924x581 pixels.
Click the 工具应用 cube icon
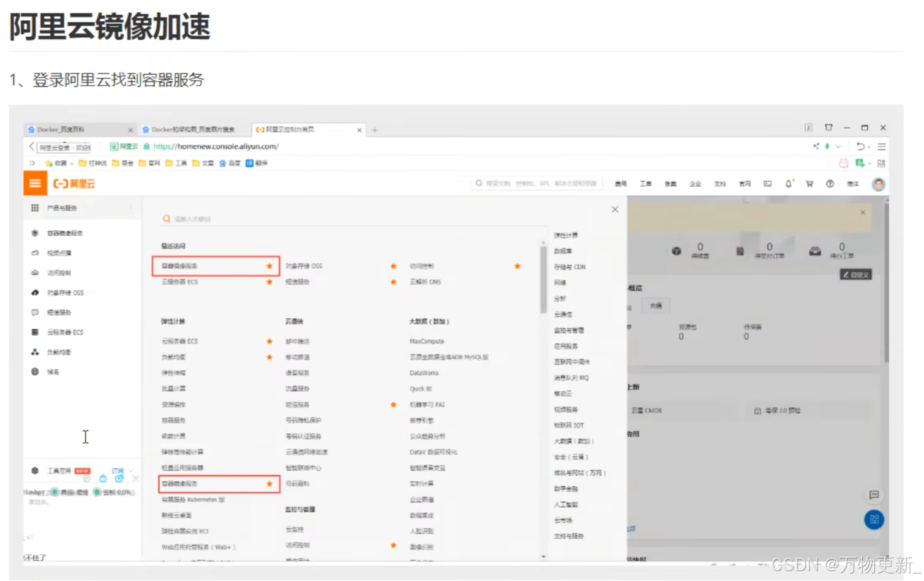pos(35,471)
